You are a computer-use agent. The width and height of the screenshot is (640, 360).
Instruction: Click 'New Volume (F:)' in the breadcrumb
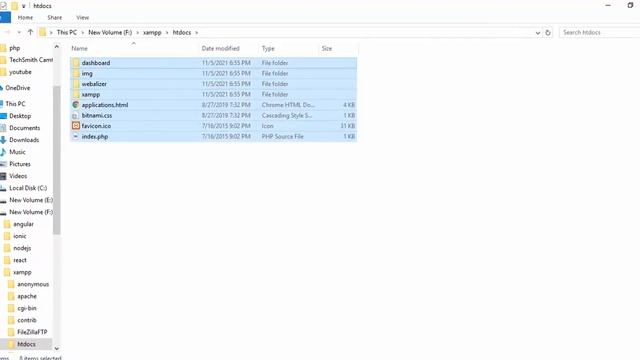coord(110,32)
